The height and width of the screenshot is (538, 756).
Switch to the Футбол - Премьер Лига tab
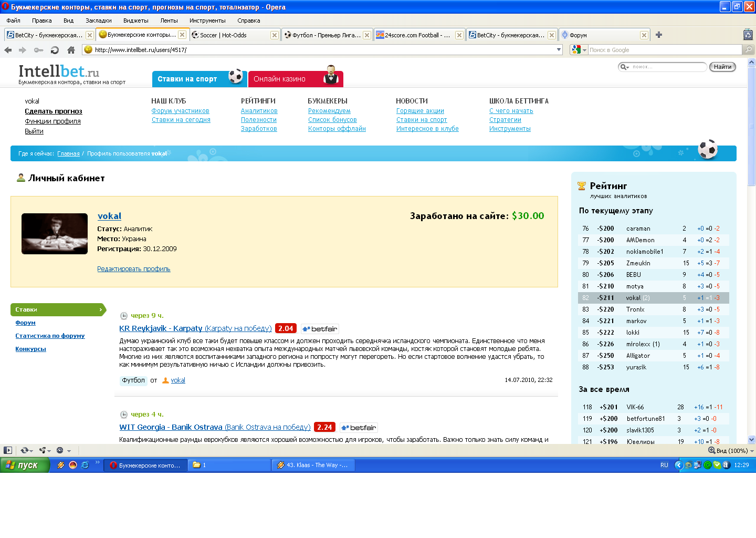click(327, 35)
